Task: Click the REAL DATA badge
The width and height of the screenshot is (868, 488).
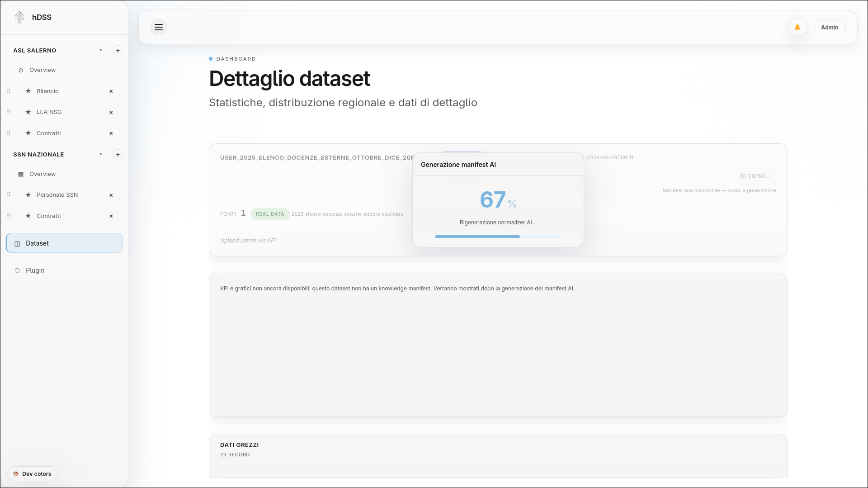Action: (x=270, y=214)
